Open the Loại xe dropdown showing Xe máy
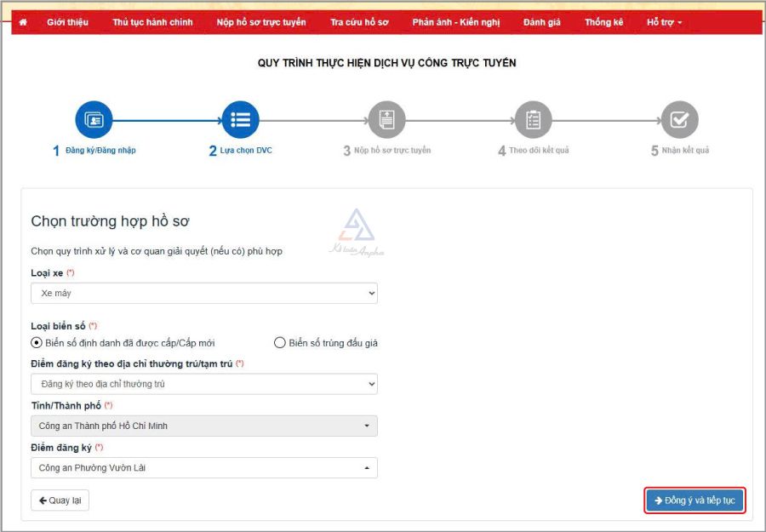Image resolution: width=766 pixels, height=532 pixels. 203,293
